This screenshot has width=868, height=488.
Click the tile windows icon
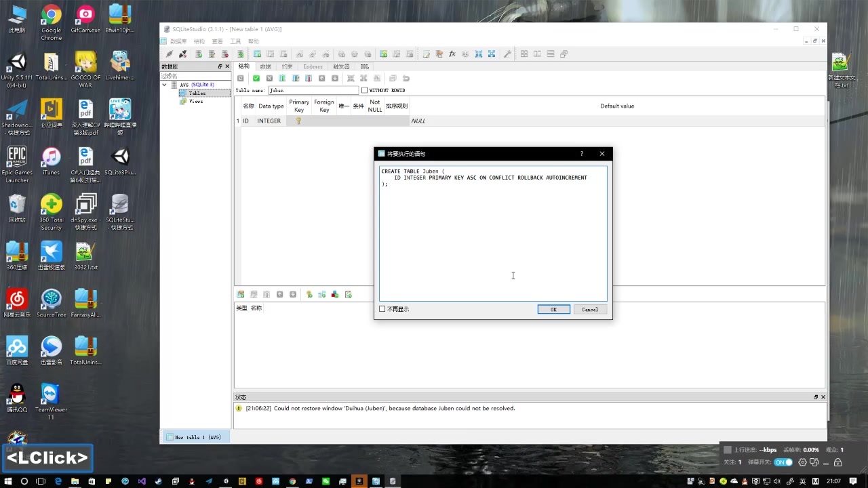point(524,54)
